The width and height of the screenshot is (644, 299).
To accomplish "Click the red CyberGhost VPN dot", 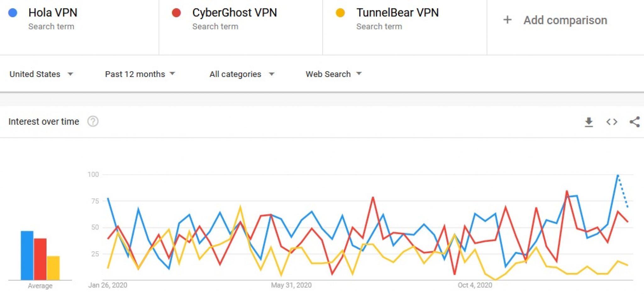I will [176, 13].
